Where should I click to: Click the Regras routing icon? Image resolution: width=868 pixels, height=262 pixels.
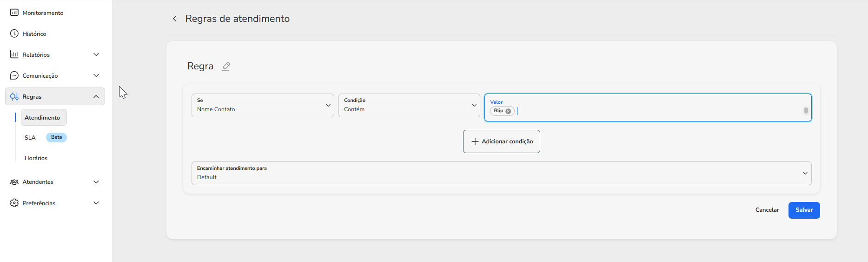(14, 96)
